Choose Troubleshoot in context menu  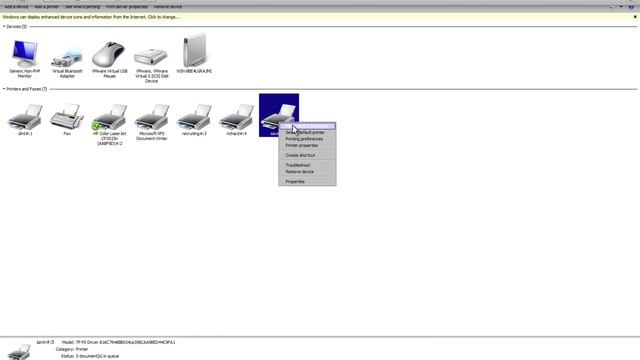tap(307, 165)
